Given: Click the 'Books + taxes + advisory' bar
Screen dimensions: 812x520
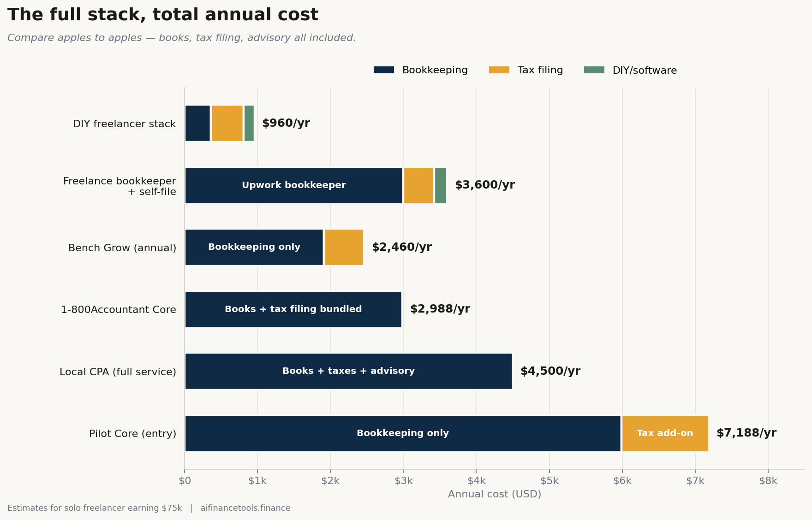Looking at the screenshot, I should [x=349, y=371].
